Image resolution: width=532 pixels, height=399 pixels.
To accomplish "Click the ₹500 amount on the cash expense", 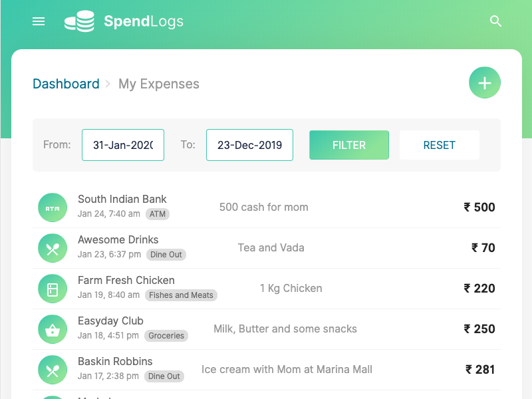I will pos(479,207).
